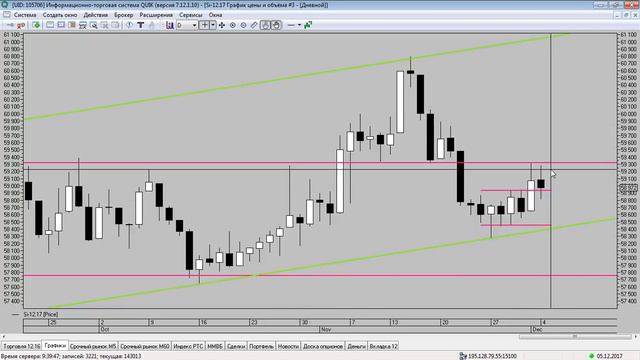Click the order table icon
The image size is (640, 360).
pyautogui.click(x=82, y=25)
